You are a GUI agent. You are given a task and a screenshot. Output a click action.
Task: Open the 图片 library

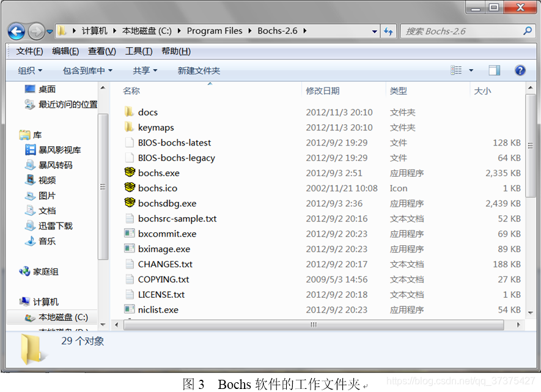[40, 196]
